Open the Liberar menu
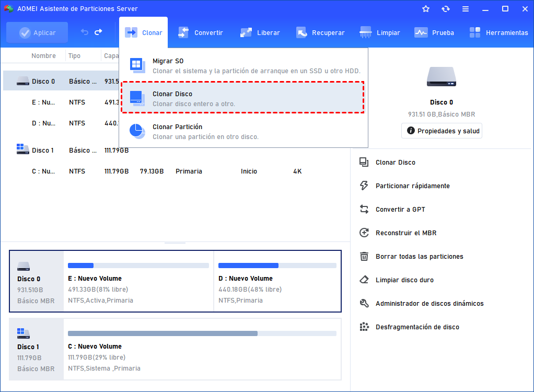 [260, 33]
